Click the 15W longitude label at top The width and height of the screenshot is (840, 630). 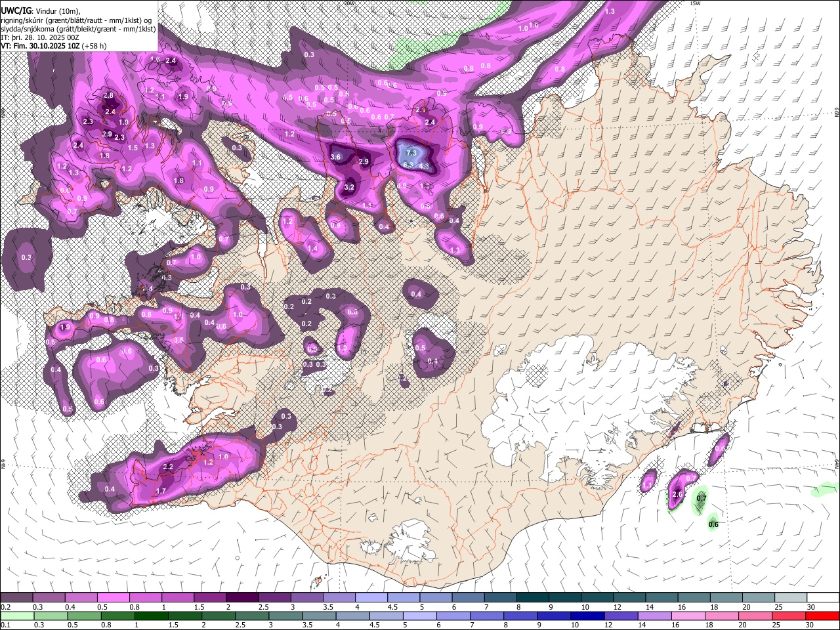point(696,3)
